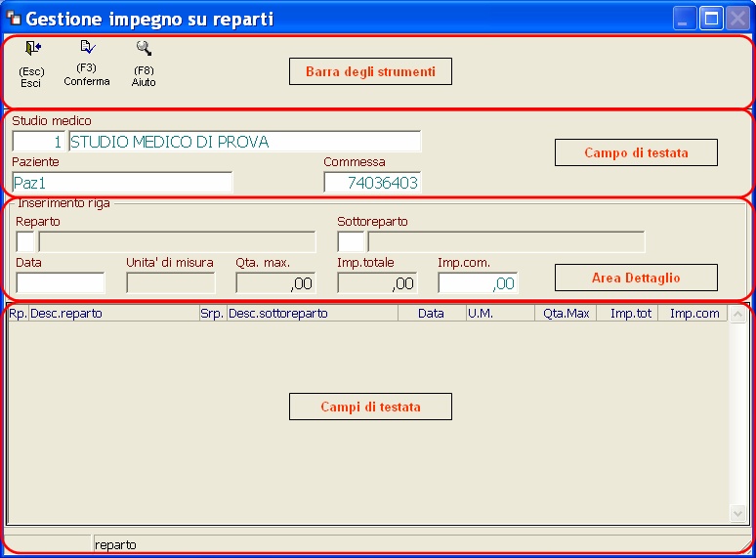Click the Paziente field with Paz1

[x=122, y=183]
